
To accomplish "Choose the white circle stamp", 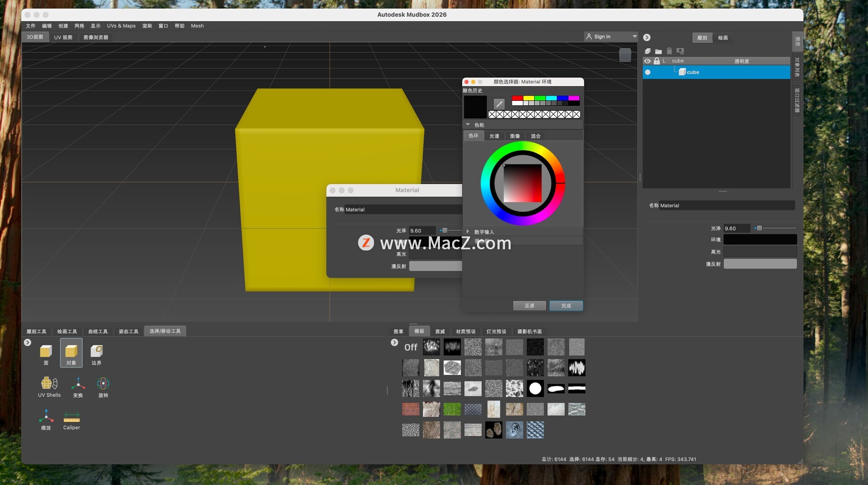I will (535, 388).
